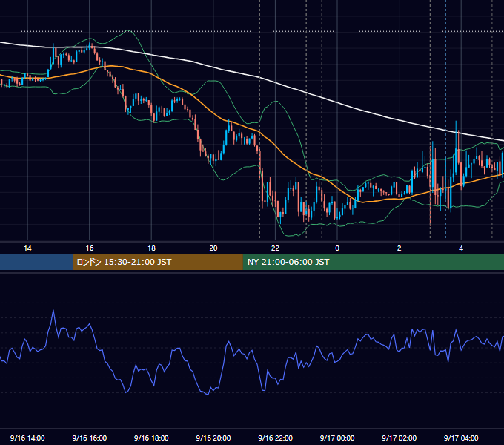
Task: Click the 9/17 04:00 date label
Action: tap(461, 438)
